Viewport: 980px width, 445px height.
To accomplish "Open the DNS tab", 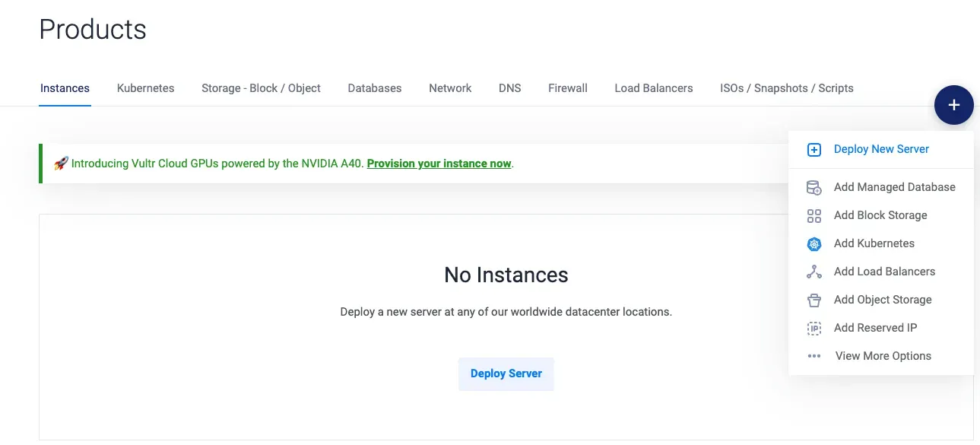I will (x=509, y=87).
